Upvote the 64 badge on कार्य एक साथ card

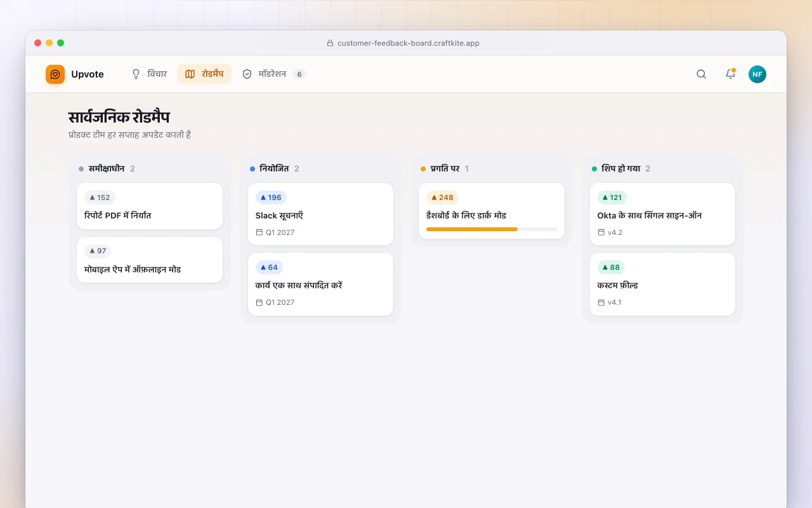tap(269, 267)
